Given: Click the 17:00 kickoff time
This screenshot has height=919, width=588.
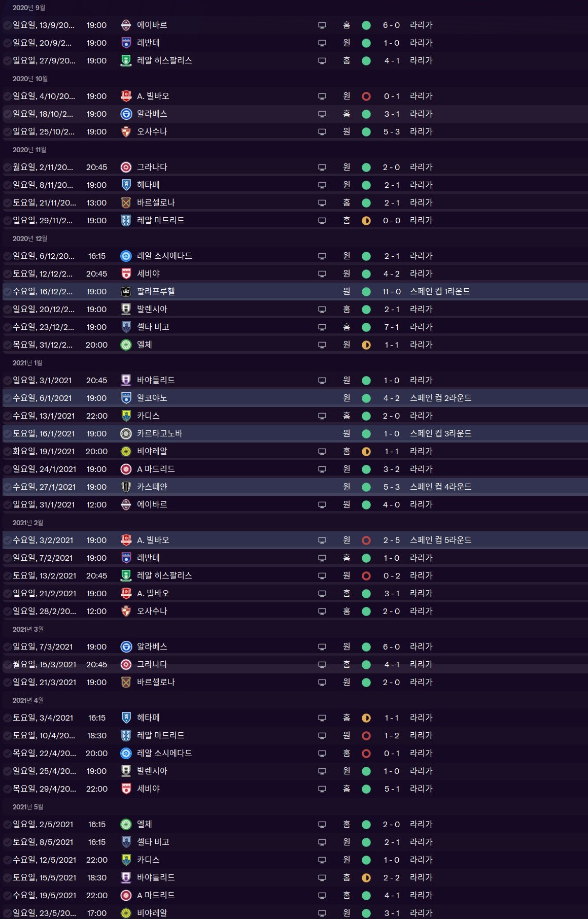Looking at the screenshot, I should tap(96, 913).
